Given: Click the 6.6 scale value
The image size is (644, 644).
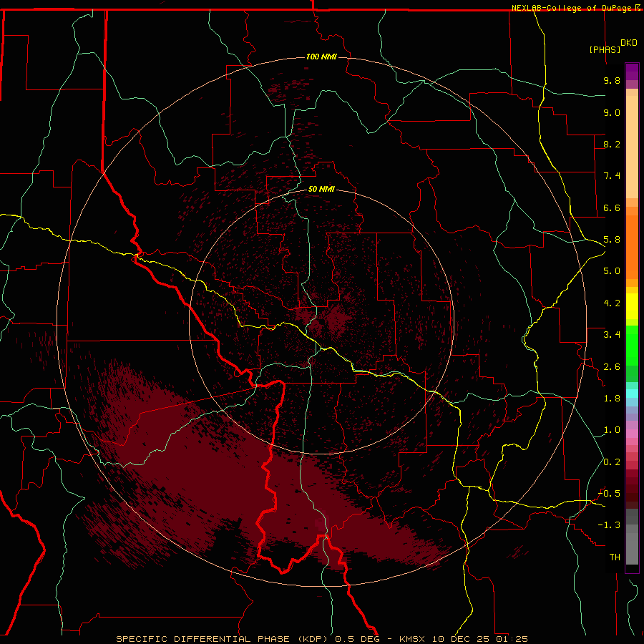Looking at the screenshot, I should point(612,208).
